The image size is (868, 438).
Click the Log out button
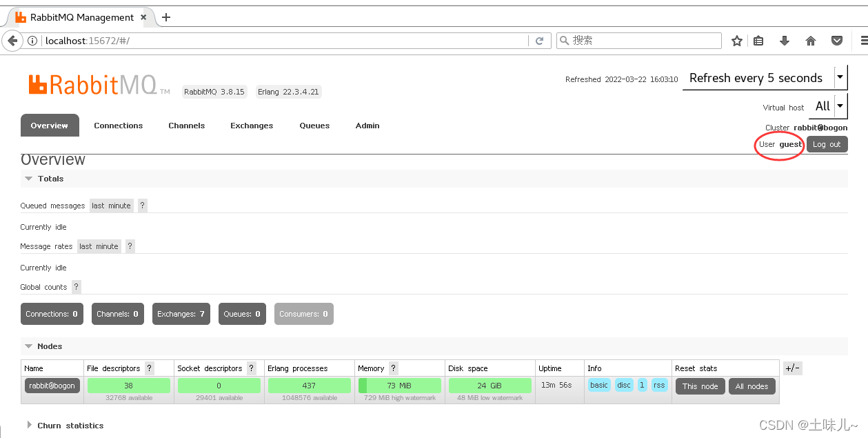pyautogui.click(x=827, y=144)
